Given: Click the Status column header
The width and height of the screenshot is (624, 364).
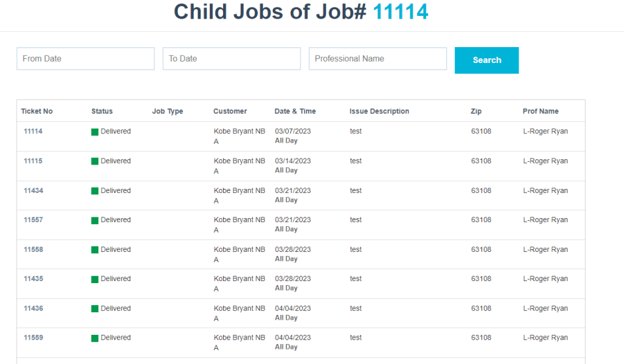Looking at the screenshot, I should pos(102,111).
